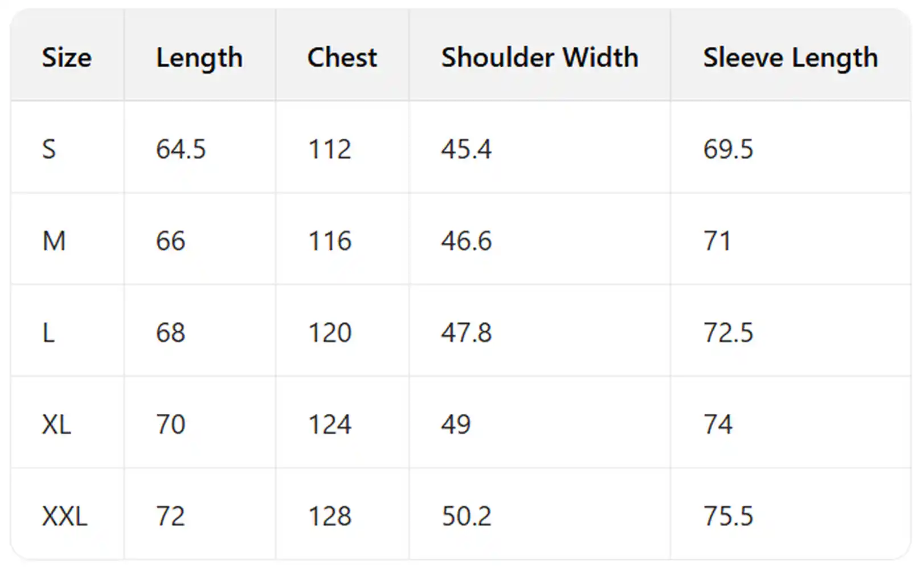Click the 47.8 shoulder width value
The image size is (924, 570).
466,333
